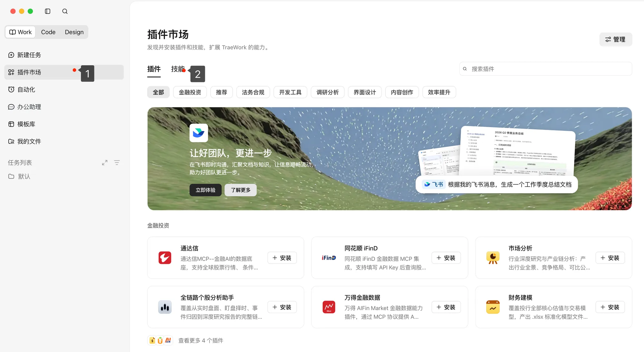This screenshot has height=352, width=644.
Task: Filter by 金融投资 category
Action: [x=190, y=92]
